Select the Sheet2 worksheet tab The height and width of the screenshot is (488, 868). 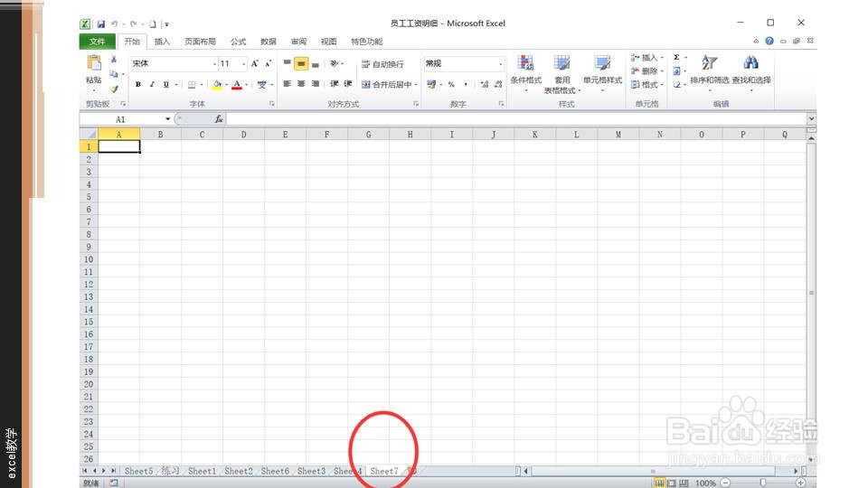(239, 471)
